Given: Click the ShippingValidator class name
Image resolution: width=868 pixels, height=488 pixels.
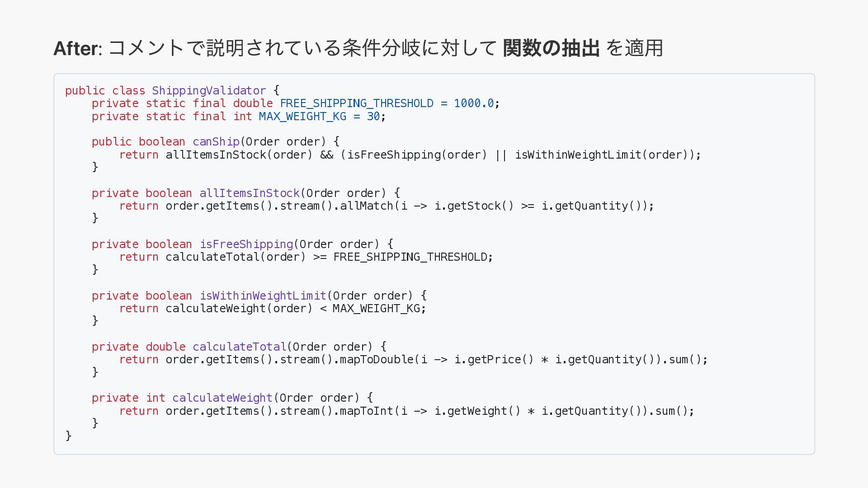Looking at the screenshot, I should pos(209,90).
